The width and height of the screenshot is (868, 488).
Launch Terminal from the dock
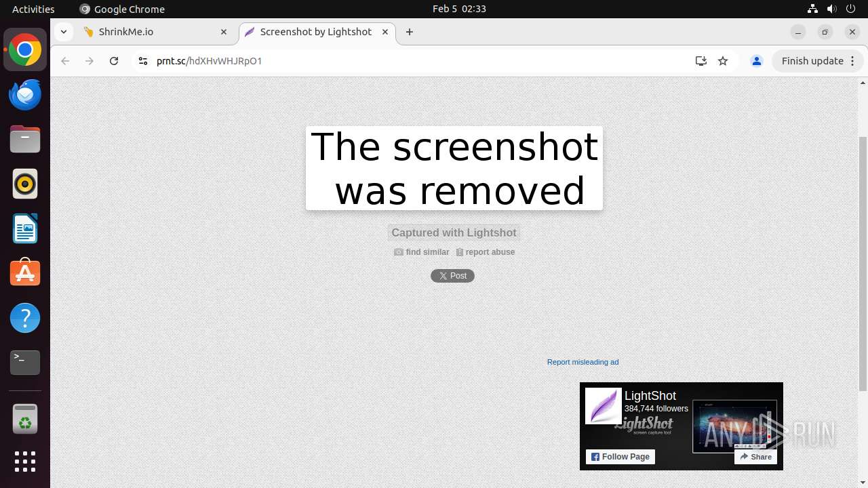[25, 363]
